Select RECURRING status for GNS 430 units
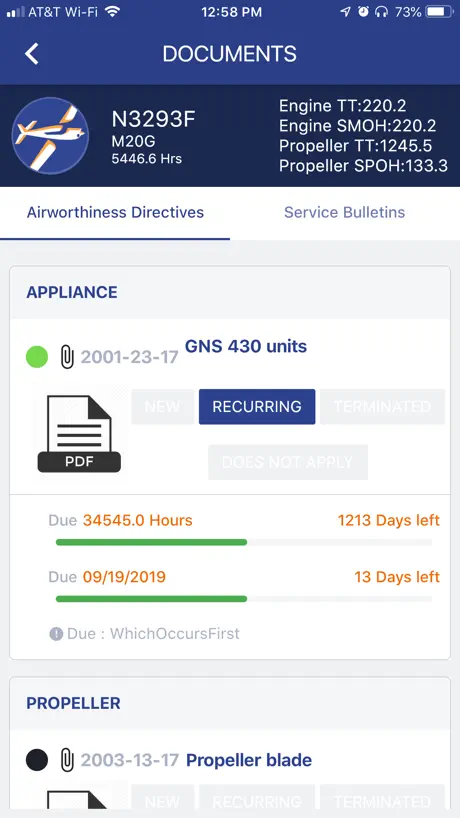Viewport: 460px width, 818px height. click(x=257, y=406)
